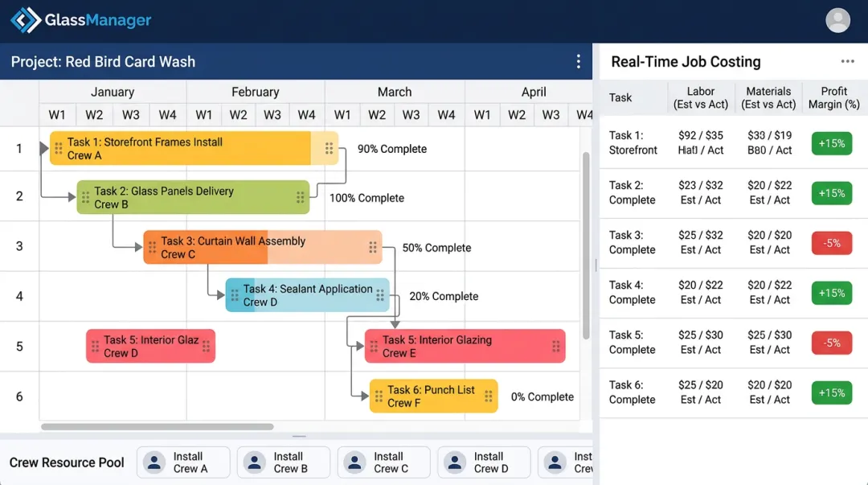Click the Install Crew D resource card

point(484,462)
